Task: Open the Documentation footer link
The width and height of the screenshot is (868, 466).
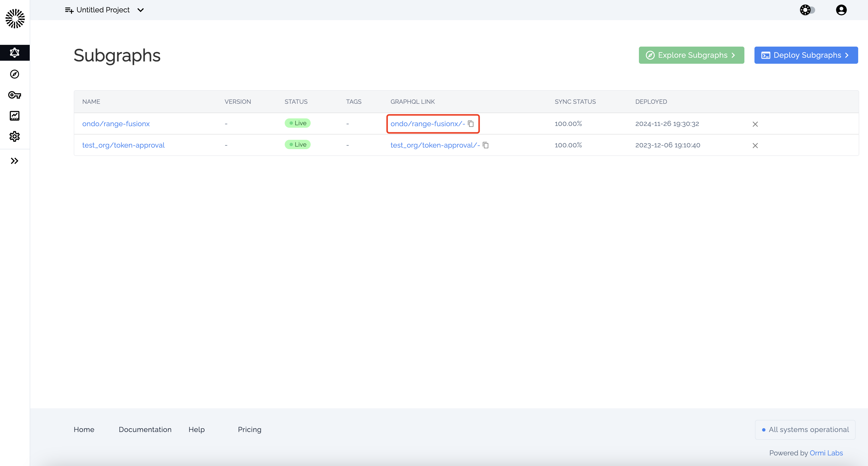Action: (145, 429)
